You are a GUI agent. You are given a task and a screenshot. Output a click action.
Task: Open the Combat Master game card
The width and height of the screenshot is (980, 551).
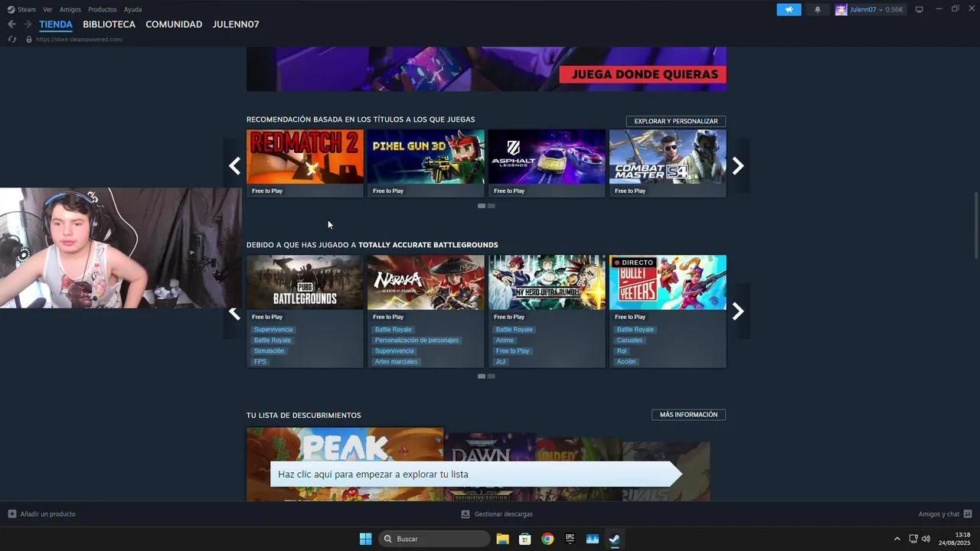tap(668, 164)
